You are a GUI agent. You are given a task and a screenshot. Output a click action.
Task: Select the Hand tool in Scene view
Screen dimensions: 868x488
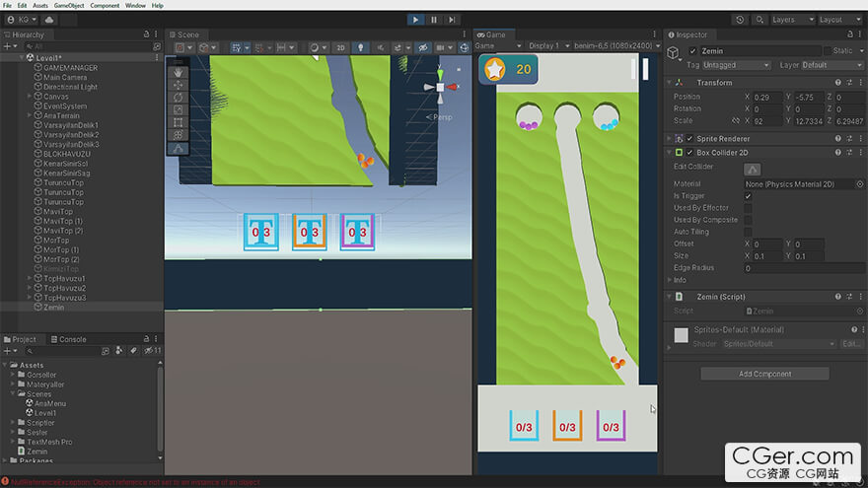[x=179, y=71]
